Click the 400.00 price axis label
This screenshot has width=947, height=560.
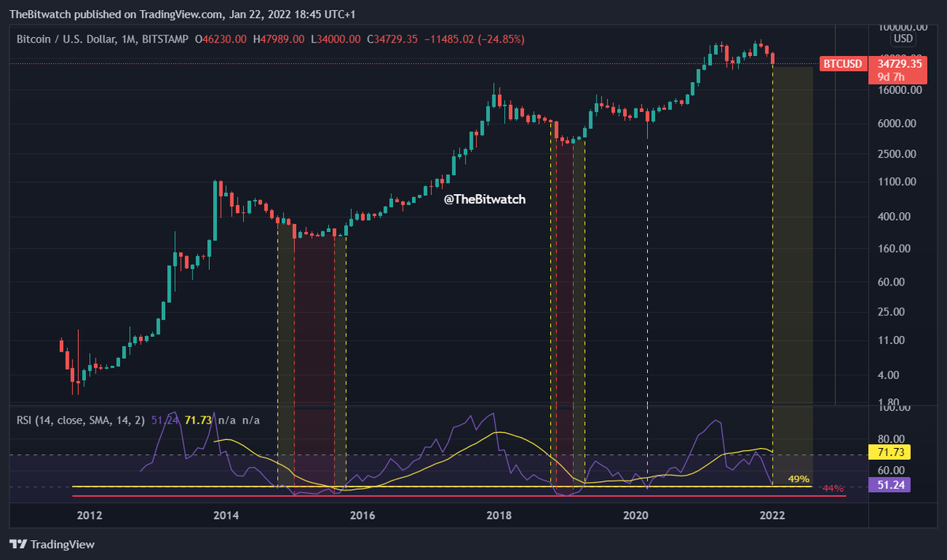(893, 216)
